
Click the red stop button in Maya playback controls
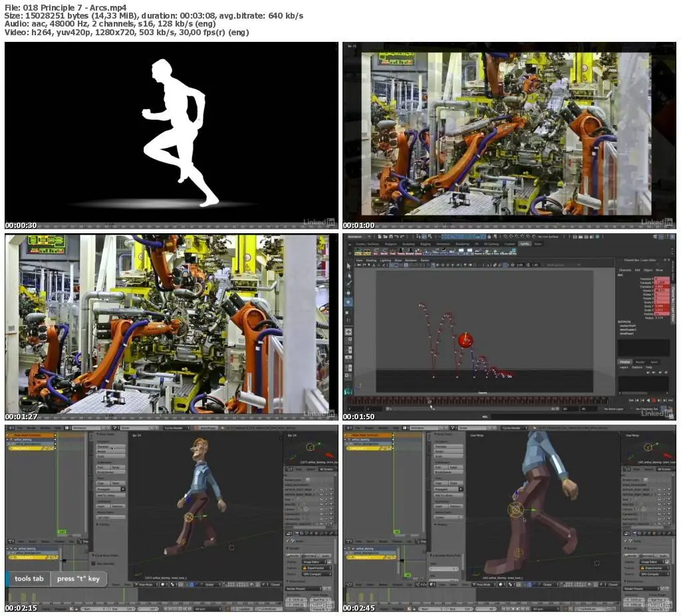tap(654, 400)
